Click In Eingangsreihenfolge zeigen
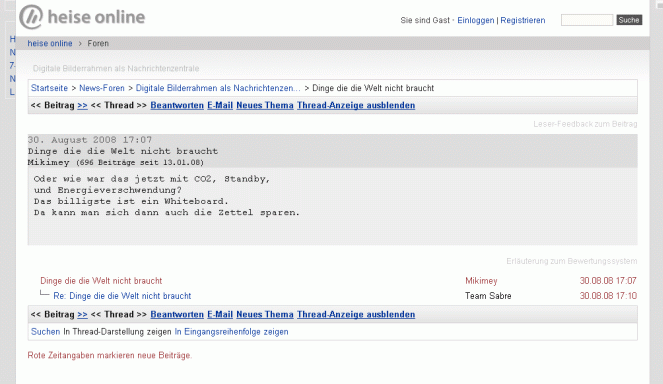This screenshot has width=663, height=384. coord(231,332)
